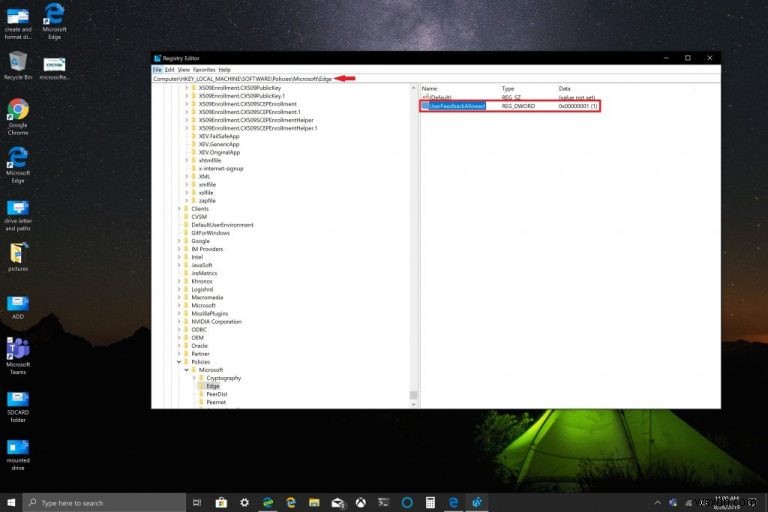Open the microsofte... desktop file beside Recycle Bin
The height and width of the screenshot is (512, 768).
(x=54, y=69)
